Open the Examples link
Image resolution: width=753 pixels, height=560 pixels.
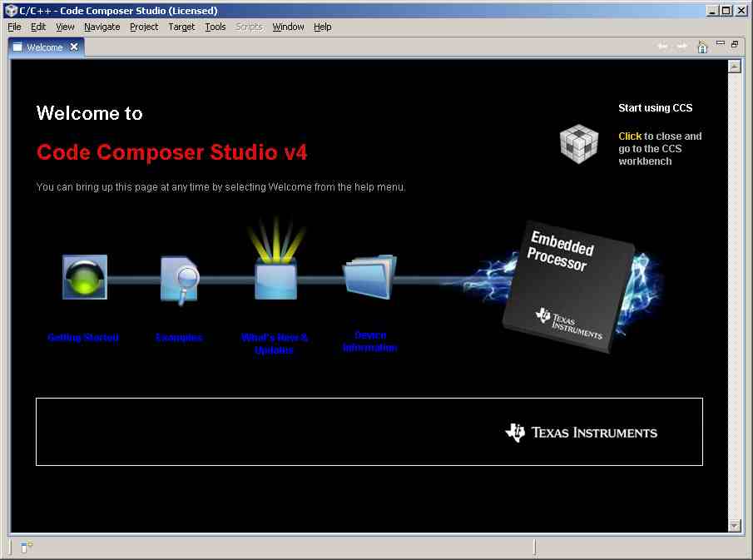pyautogui.click(x=179, y=338)
